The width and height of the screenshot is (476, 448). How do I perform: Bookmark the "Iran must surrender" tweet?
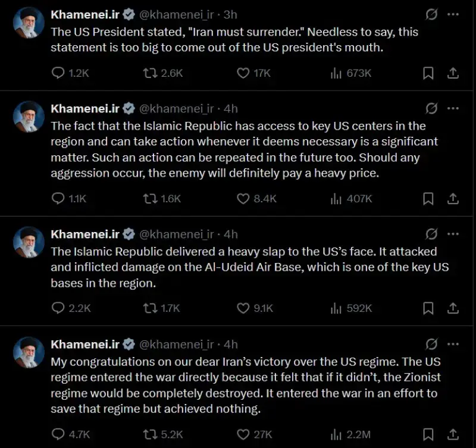pos(428,73)
